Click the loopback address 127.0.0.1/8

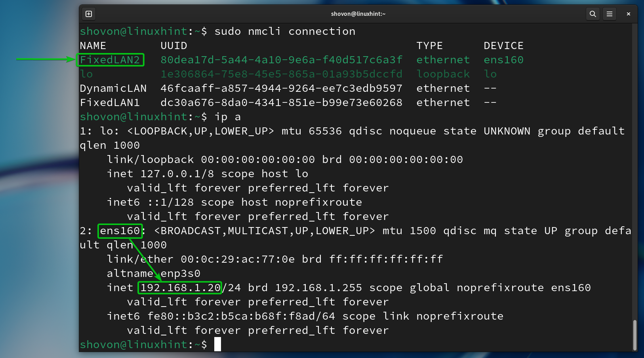[177, 174]
